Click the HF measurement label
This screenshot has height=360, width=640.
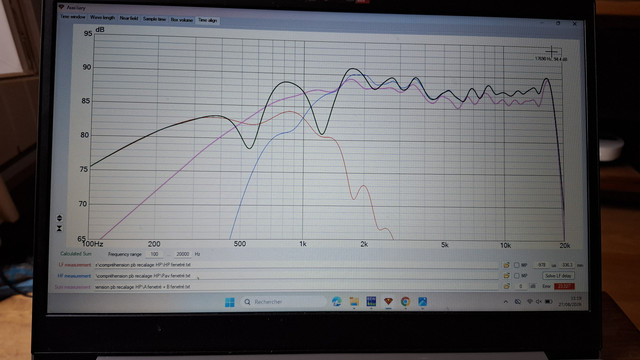[x=74, y=276]
